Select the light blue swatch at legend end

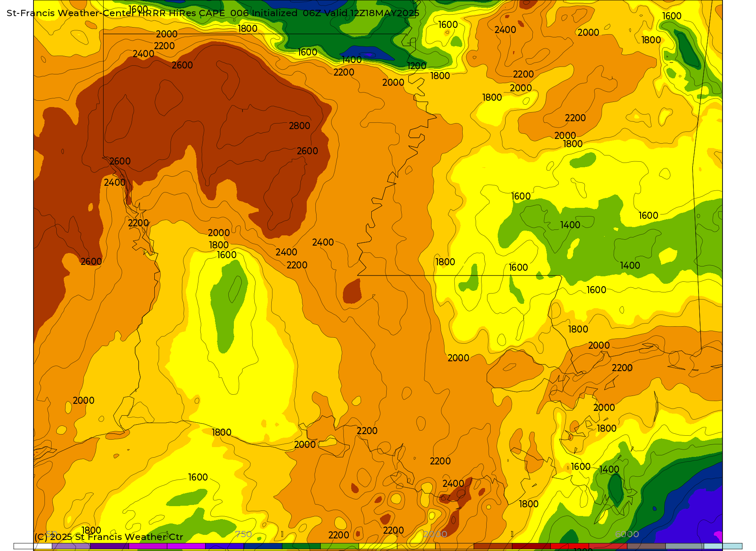[723, 546]
